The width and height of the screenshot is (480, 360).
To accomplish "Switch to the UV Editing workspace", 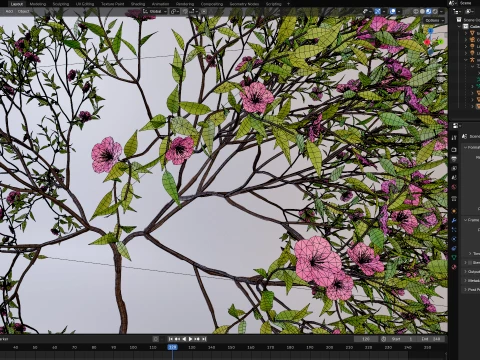I will pos(85,4).
